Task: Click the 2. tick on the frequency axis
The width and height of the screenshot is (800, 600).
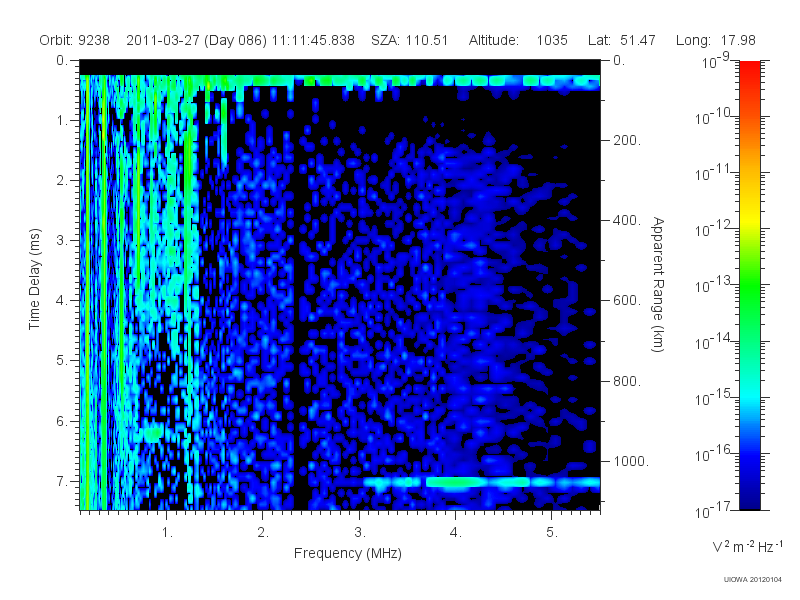Action: point(263,533)
